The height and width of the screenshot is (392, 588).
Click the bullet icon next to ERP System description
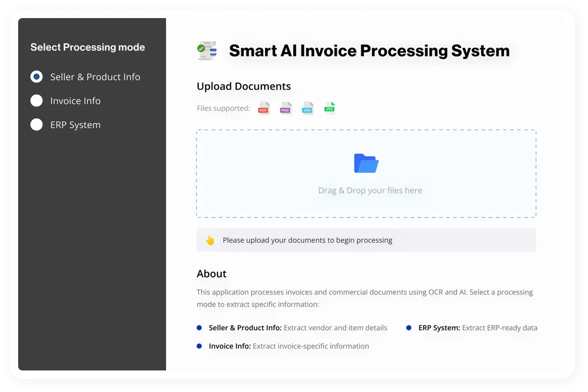(x=409, y=327)
